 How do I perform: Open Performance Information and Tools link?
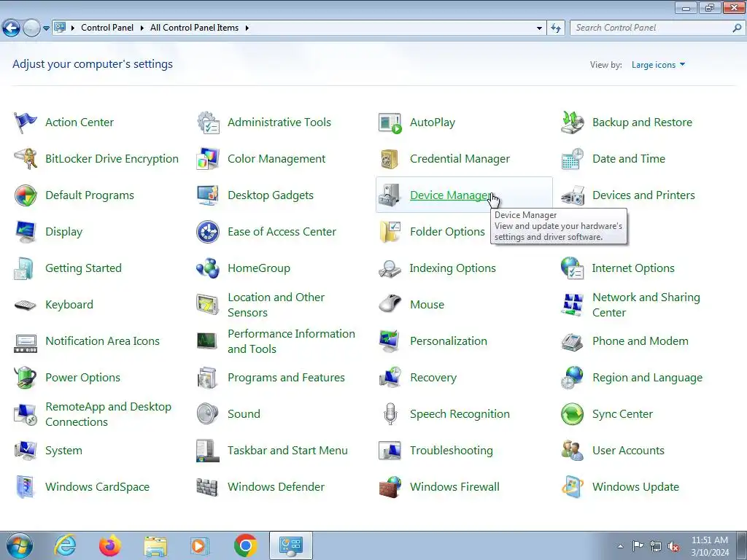click(x=291, y=341)
